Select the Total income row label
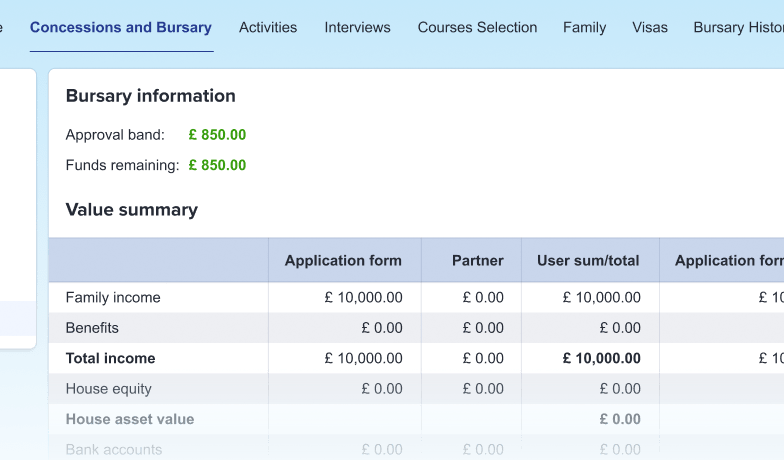Screen dimensions: 784x460 pyautogui.click(x=110, y=358)
